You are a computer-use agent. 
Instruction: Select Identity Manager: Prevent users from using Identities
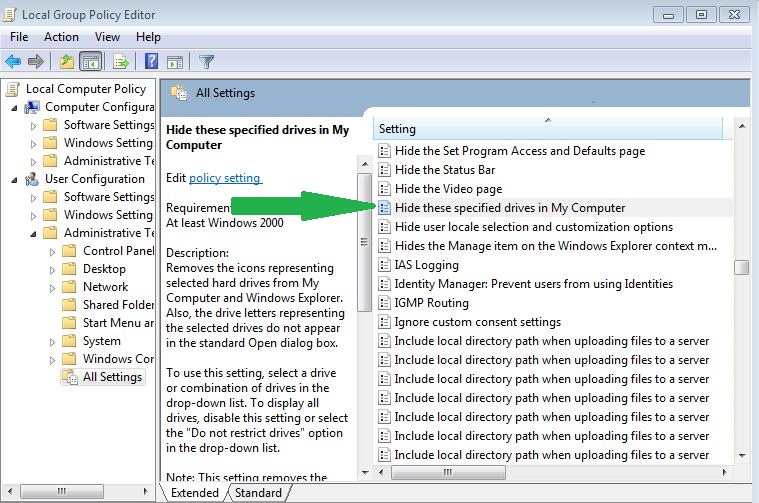[x=533, y=284]
